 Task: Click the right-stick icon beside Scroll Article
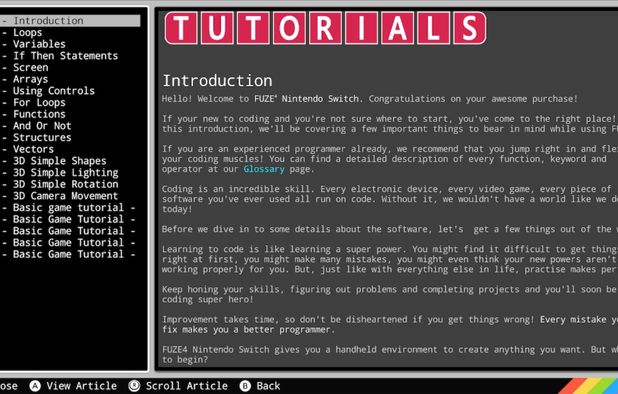click(134, 386)
